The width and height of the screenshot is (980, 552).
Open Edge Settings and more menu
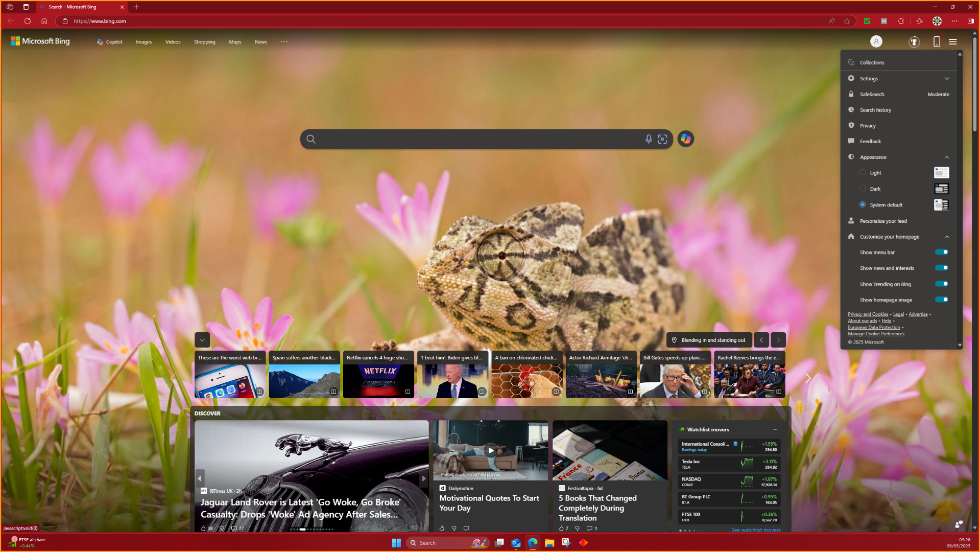click(x=954, y=21)
